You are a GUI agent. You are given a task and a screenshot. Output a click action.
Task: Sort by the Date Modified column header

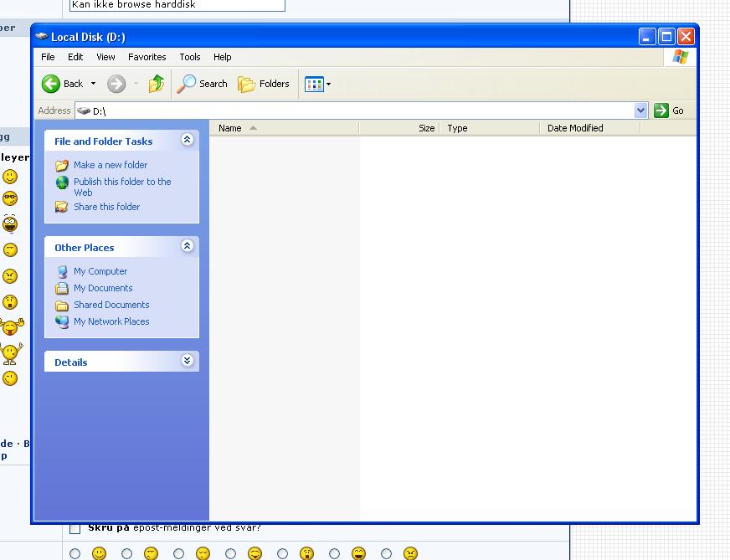tap(590, 128)
